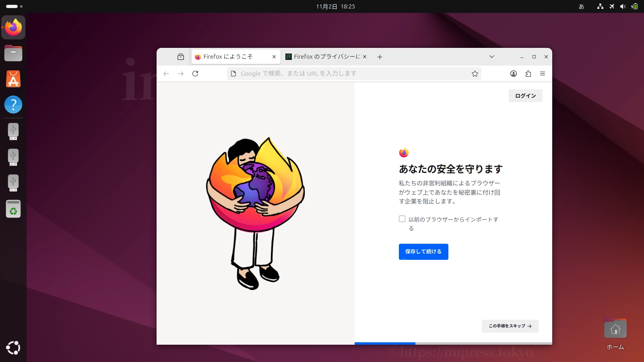This screenshot has height=362, width=644.
Task: Go forward with the right arrow
Action: pyautogui.click(x=181, y=74)
